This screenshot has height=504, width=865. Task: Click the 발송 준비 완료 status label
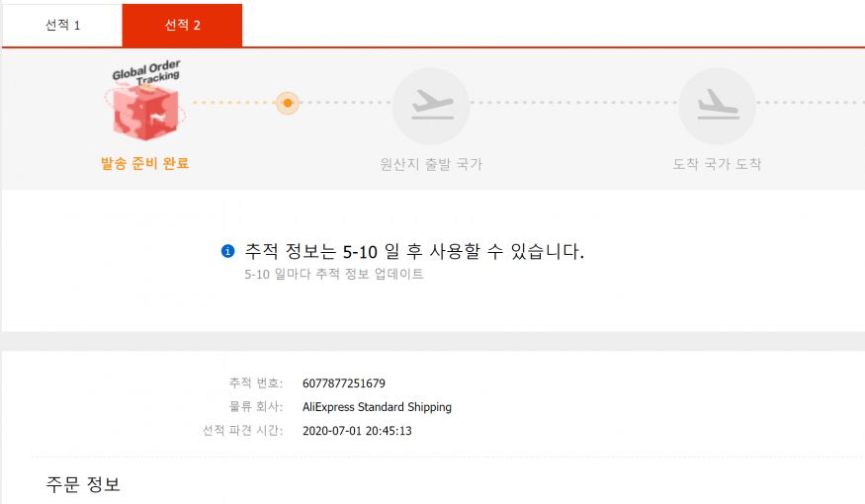click(x=144, y=163)
